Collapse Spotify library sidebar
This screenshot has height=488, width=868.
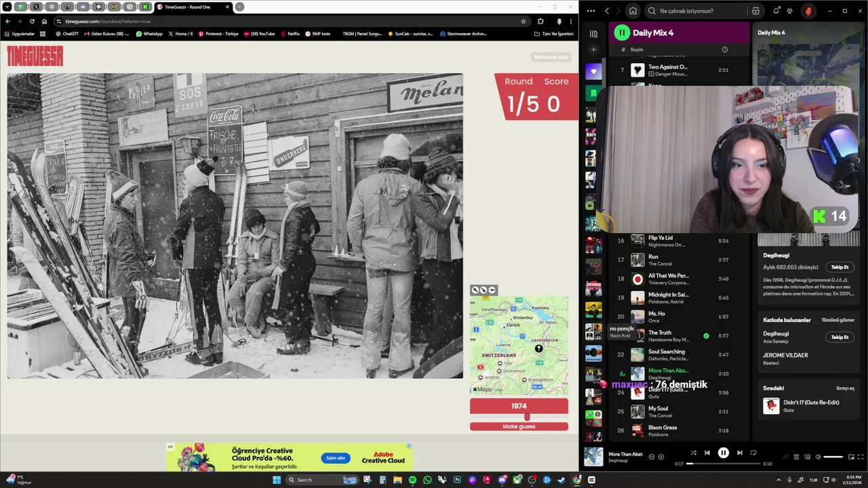point(593,33)
